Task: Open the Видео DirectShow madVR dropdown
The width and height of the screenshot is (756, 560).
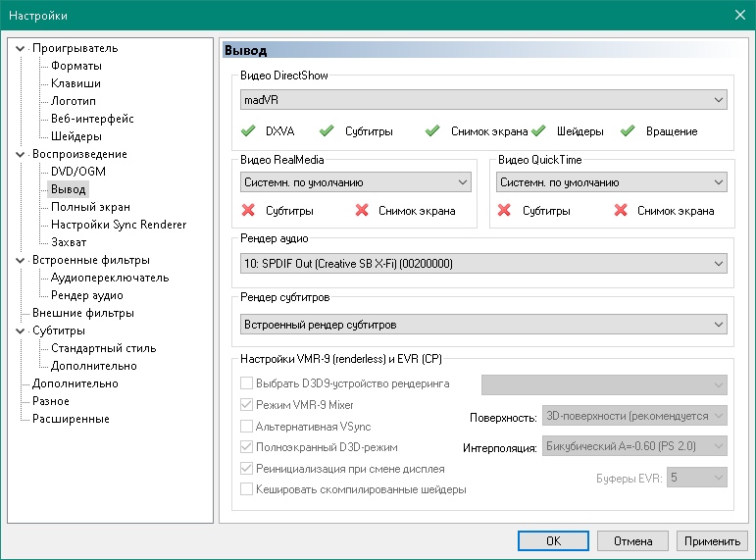Action: [483, 100]
